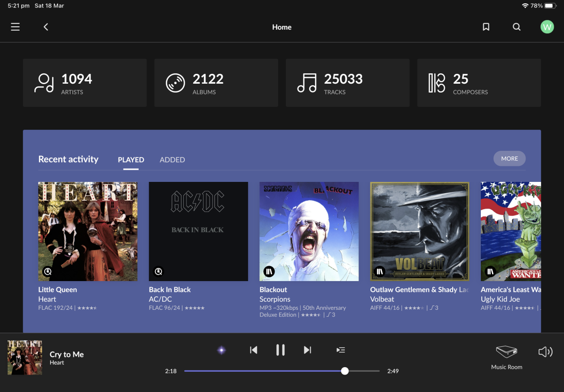Switch to the Added tab
Image resolution: width=564 pixels, height=392 pixels.
click(x=172, y=160)
